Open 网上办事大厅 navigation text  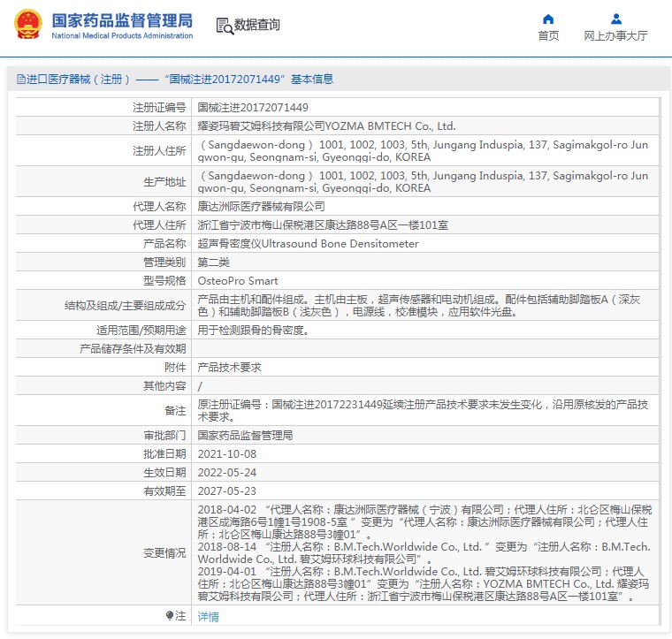615,36
